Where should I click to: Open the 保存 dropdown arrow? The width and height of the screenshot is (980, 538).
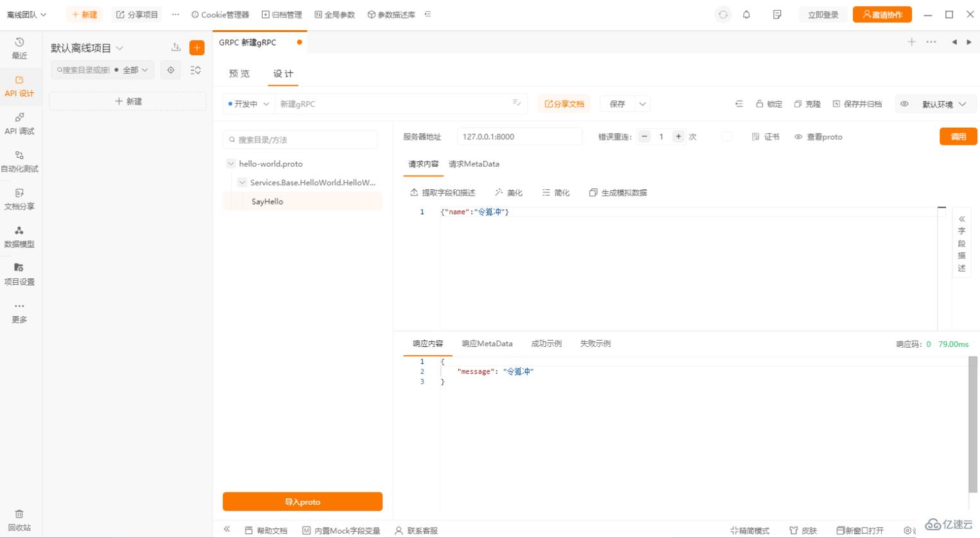[x=642, y=104]
